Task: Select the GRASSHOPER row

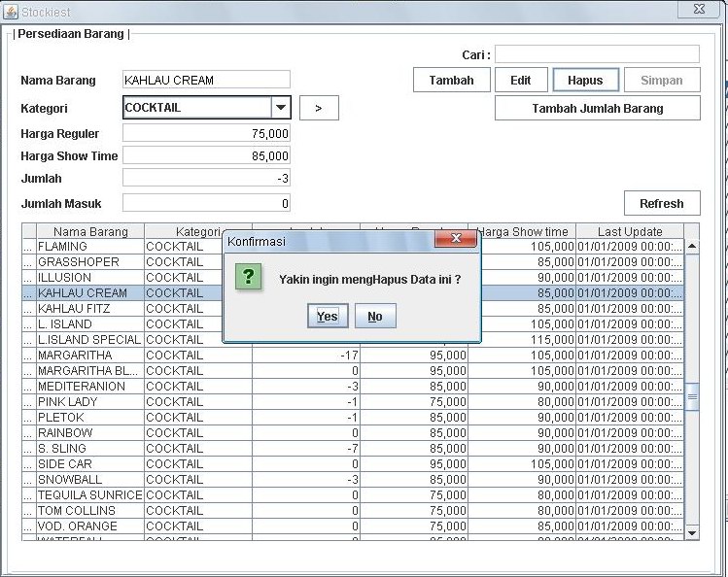Action: pos(353,262)
